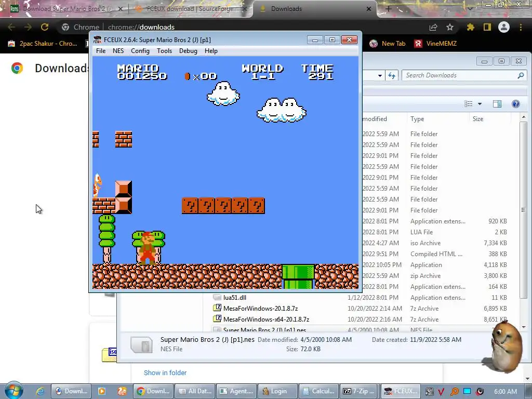Toggle the Chrome side panel icon
This screenshot has height=399, width=532.
(487, 27)
